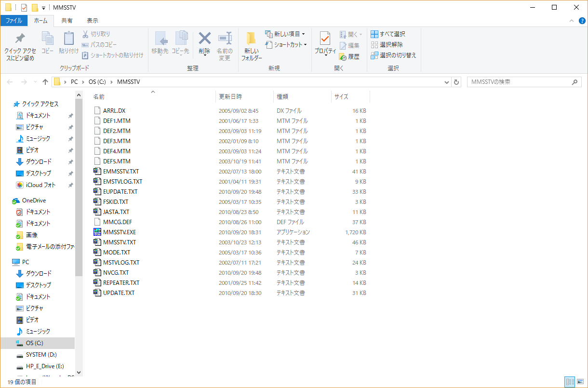Click the Paste (貼り付け) icon
This screenshot has height=388, width=588.
(x=69, y=39)
